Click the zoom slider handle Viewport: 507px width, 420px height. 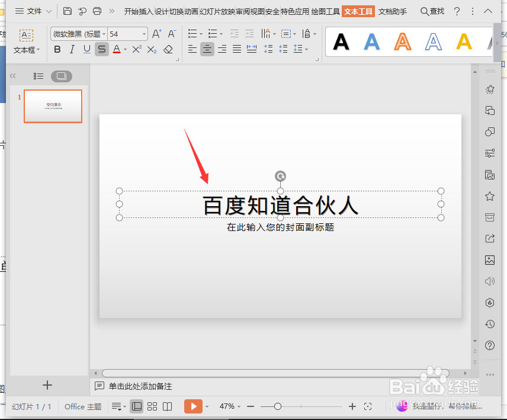tap(277, 406)
